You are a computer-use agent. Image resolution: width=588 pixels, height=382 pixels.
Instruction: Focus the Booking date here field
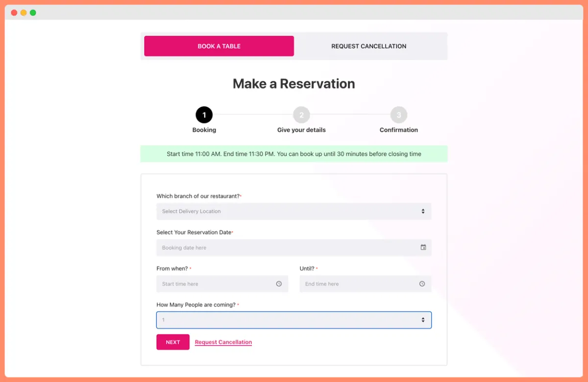[294, 247]
